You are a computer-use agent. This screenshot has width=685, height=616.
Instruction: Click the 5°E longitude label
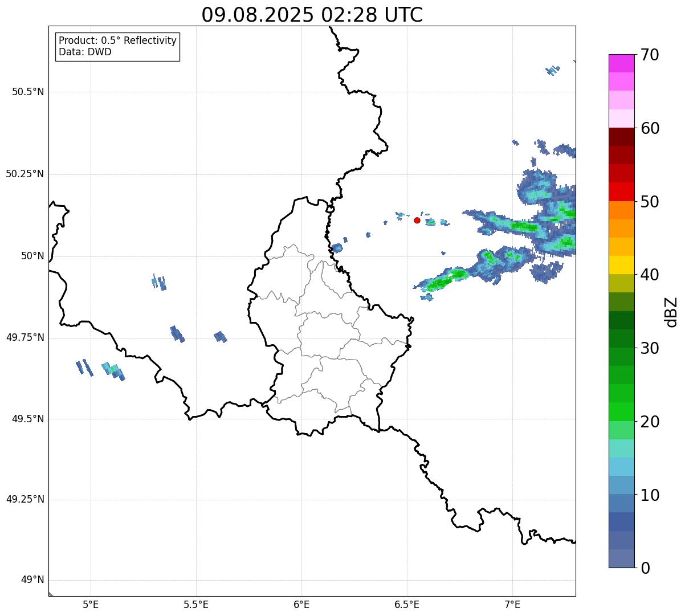91,605
